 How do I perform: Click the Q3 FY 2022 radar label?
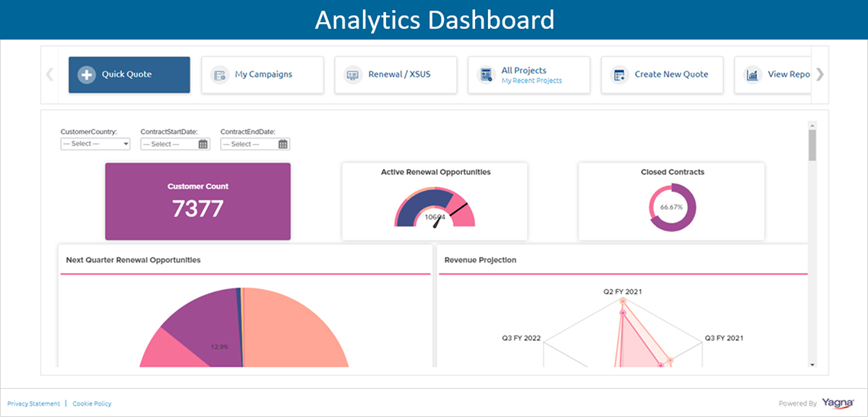[521, 338]
